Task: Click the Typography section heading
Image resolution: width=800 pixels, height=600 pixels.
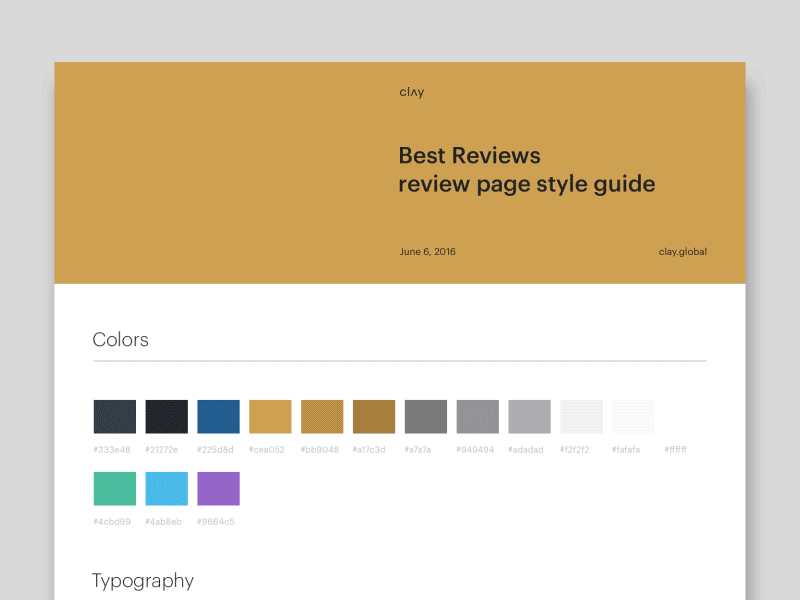Action: (143, 581)
